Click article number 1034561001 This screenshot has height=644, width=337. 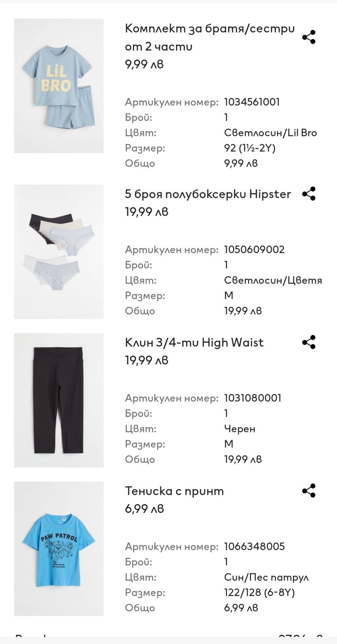(x=252, y=102)
